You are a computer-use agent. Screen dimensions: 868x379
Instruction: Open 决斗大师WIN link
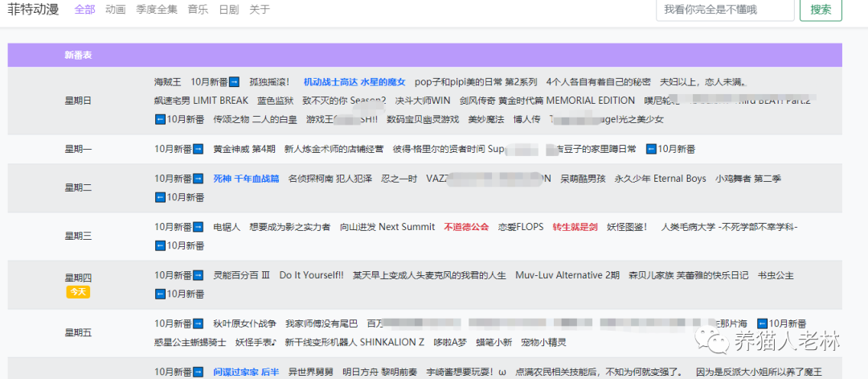423,101
